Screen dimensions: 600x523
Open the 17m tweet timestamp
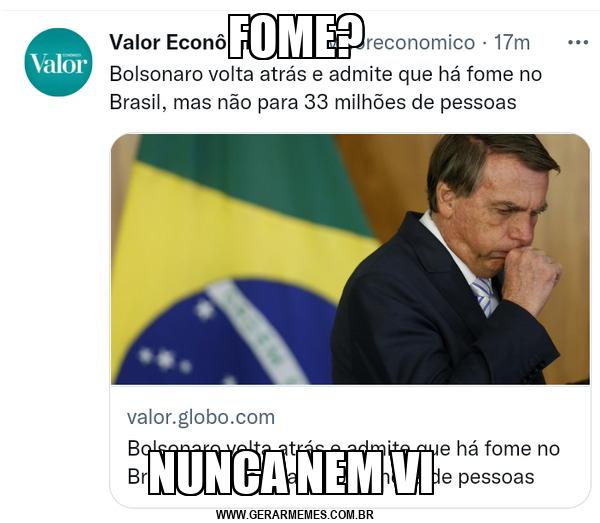tap(512, 42)
